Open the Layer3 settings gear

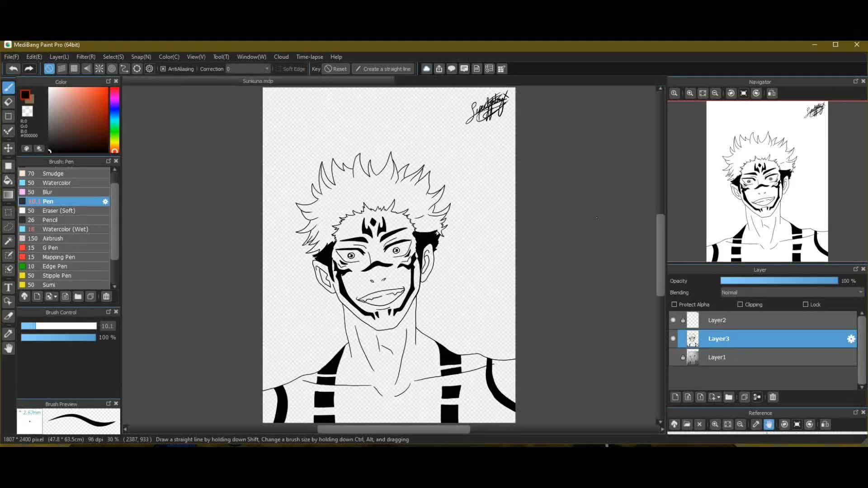(851, 339)
